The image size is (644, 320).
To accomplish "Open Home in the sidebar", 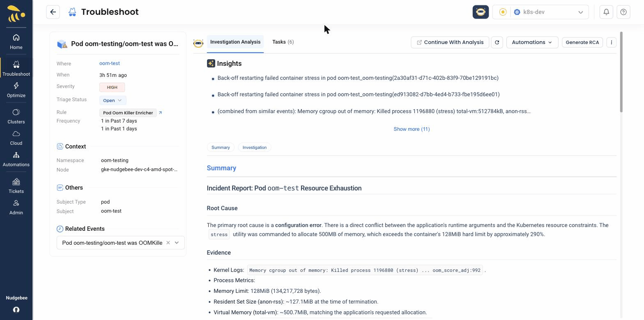I will [x=16, y=42].
